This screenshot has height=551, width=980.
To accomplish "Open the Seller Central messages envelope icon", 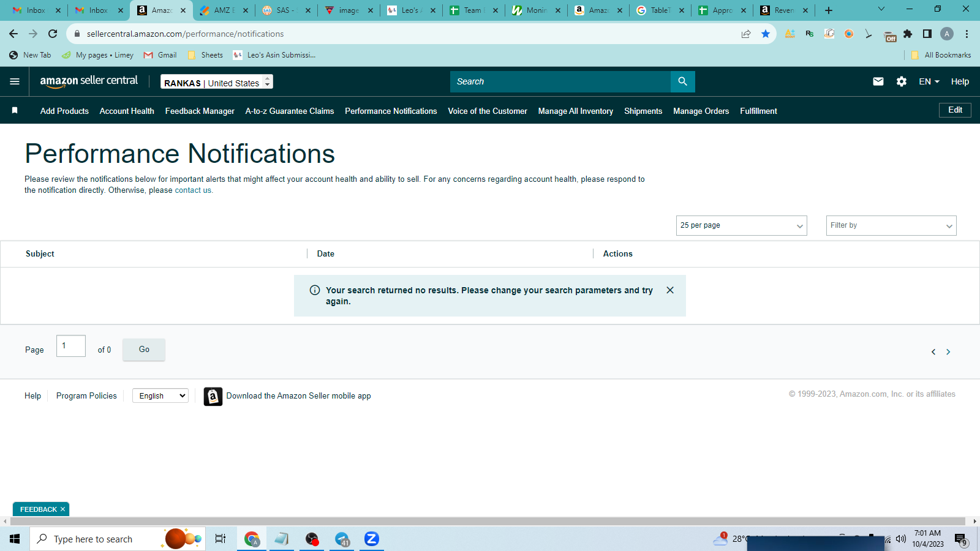I will click(x=878, y=81).
